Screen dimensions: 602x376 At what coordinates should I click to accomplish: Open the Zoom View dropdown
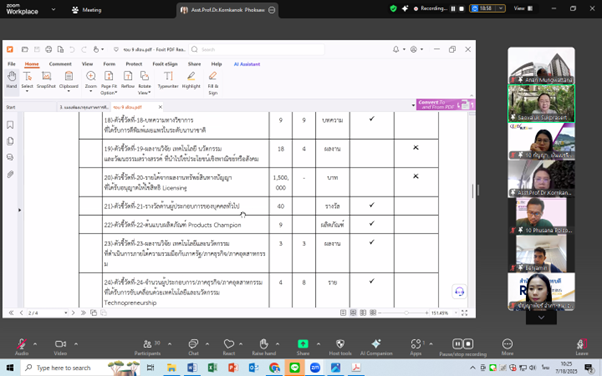523,8
